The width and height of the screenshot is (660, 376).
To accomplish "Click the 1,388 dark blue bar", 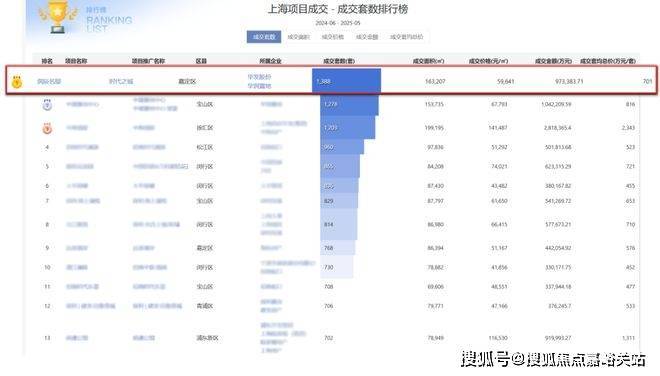I will click(x=346, y=81).
